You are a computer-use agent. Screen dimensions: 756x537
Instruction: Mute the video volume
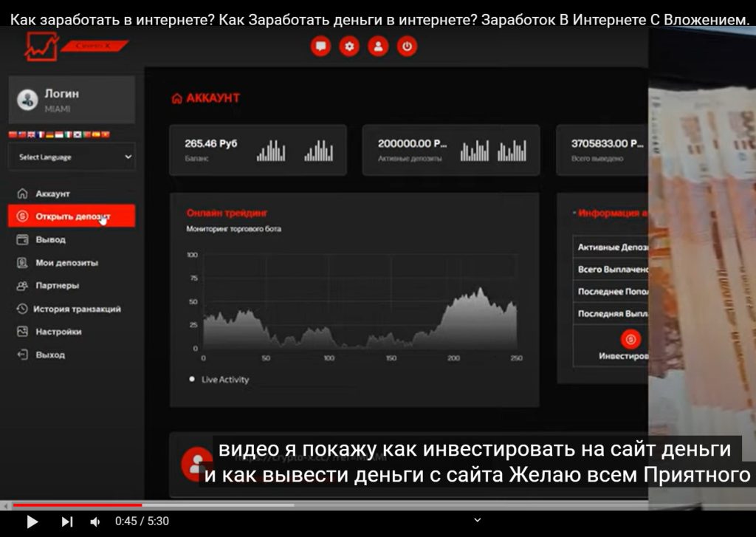tap(95, 521)
